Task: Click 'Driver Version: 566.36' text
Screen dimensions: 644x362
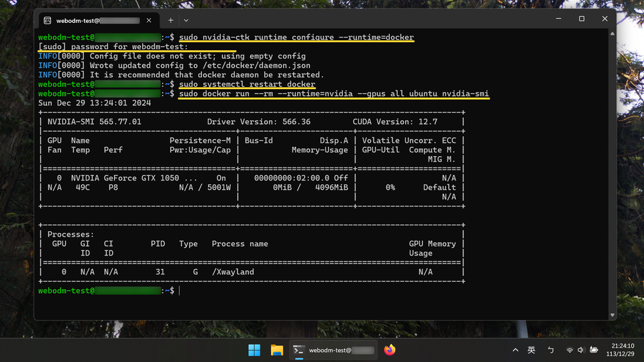Action: coord(259,122)
